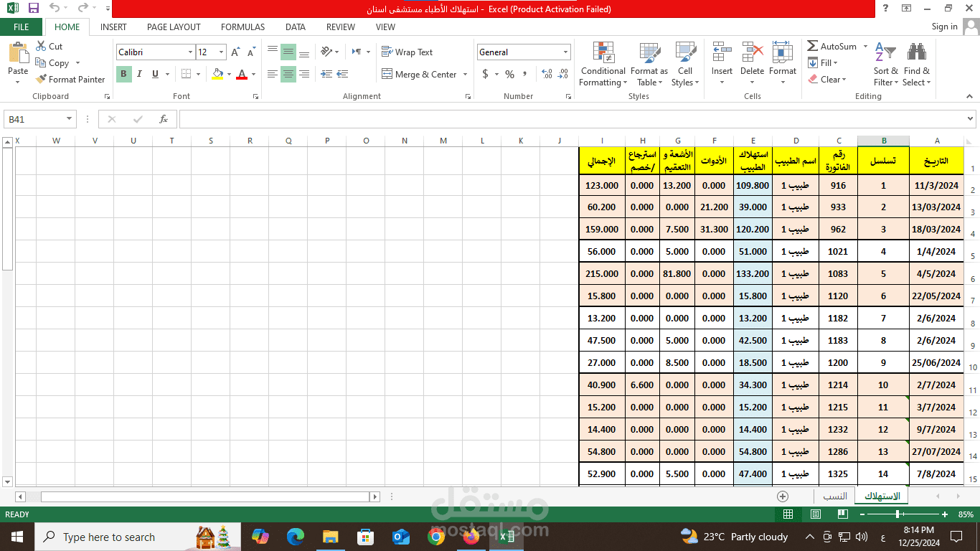
Task: Open the Cell Styles gallery
Action: (685, 65)
